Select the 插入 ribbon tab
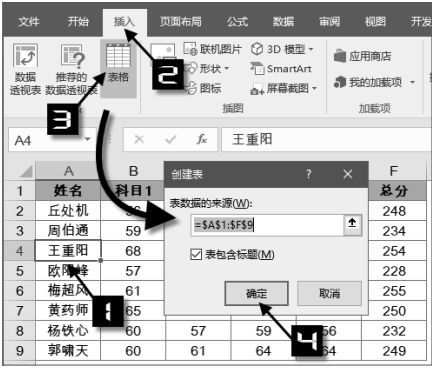Screen dimensions: 434x368 click(x=124, y=22)
